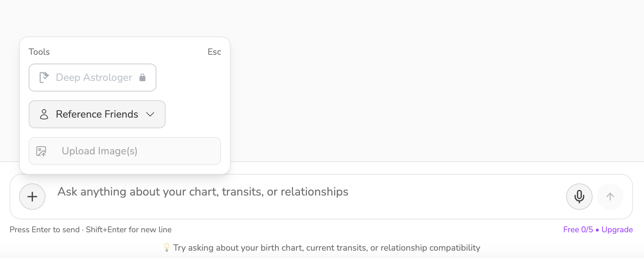Click the Deep Astrologer tool icon
Image resolution: width=644 pixels, height=258 pixels.
point(44,77)
